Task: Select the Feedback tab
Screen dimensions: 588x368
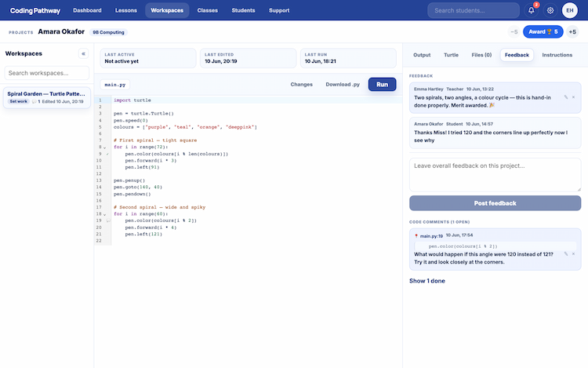Action: point(517,55)
